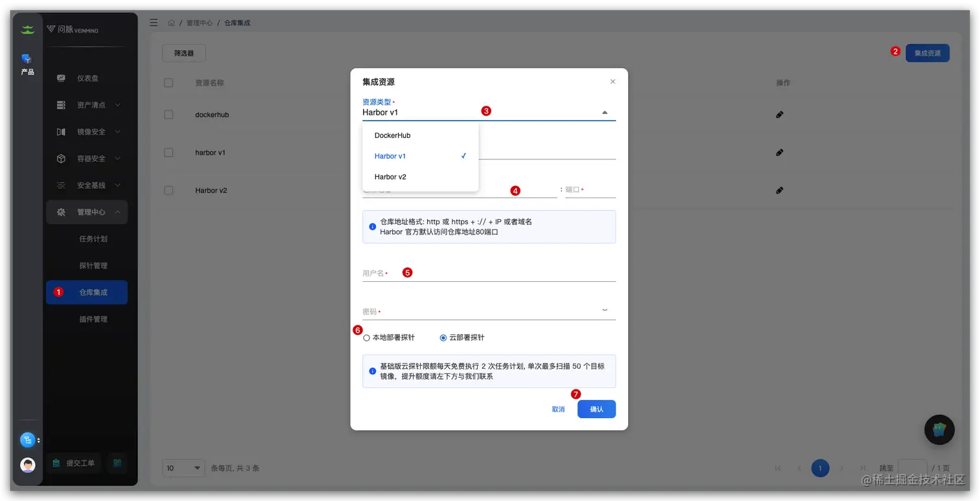Collapse the 管理中心 menu chevron
Screen dimensions: 980x501
pos(117,212)
